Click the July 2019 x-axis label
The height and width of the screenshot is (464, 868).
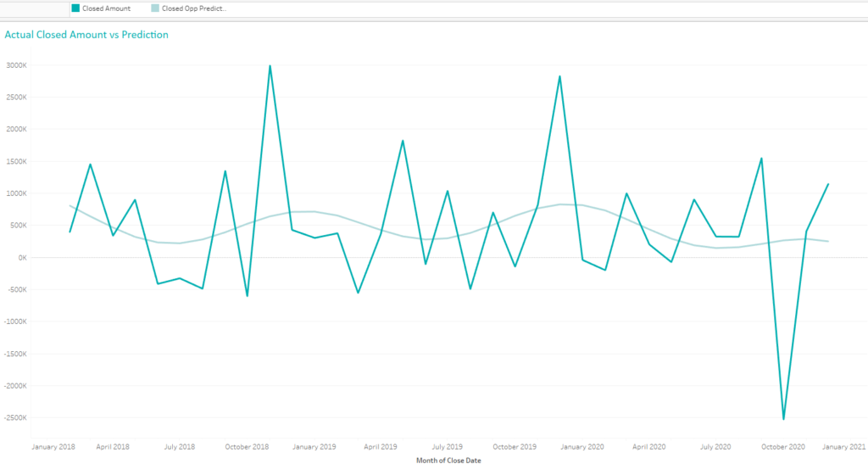pyautogui.click(x=448, y=447)
